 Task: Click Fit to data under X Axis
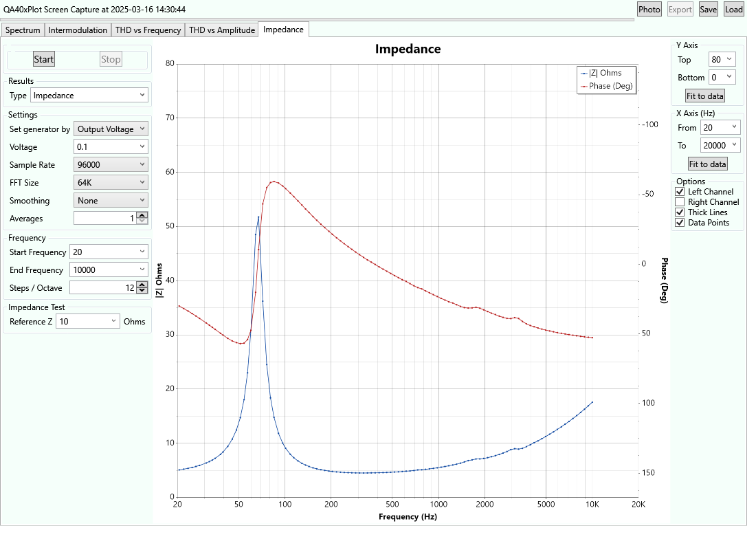pos(707,164)
